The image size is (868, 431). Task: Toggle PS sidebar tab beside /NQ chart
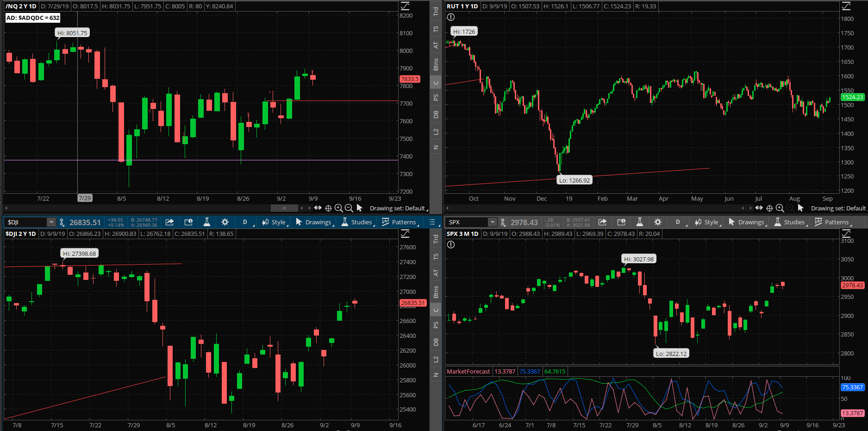coord(436,98)
